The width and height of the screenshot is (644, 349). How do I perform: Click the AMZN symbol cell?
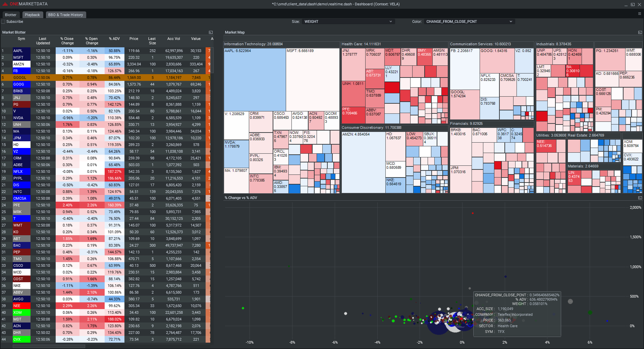point(21,64)
